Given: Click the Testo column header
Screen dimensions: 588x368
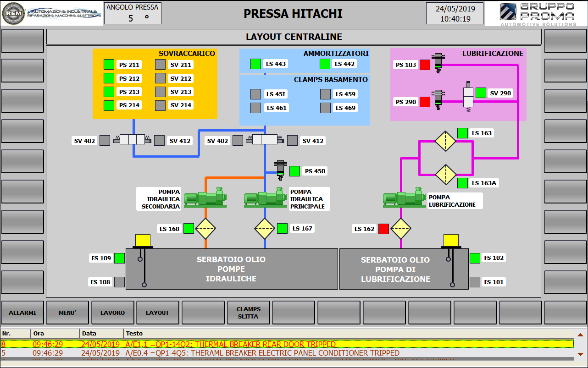Looking at the screenshot, I should (349, 333).
